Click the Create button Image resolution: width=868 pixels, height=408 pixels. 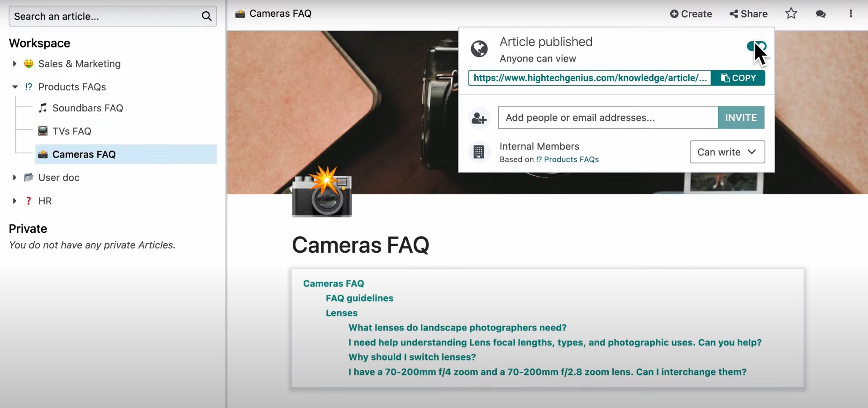point(691,14)
